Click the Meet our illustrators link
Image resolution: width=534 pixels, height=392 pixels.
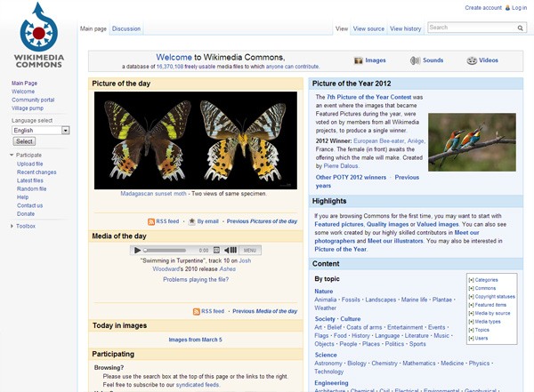pos(395,241)
